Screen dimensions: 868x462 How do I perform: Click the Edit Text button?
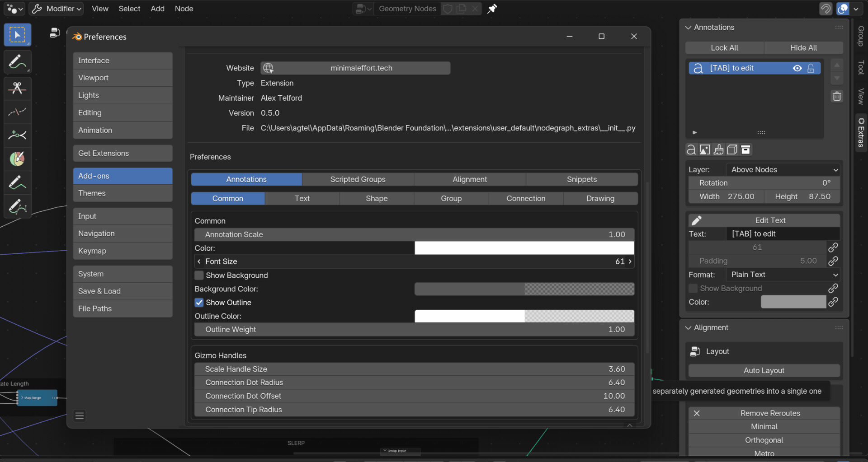(764, 220)
